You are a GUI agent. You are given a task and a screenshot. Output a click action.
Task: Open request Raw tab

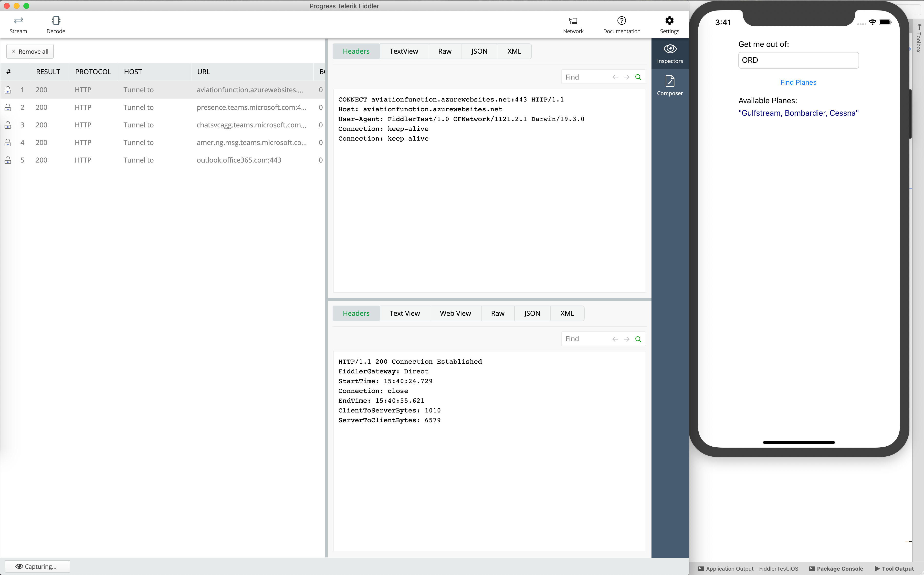pos(445,51)
